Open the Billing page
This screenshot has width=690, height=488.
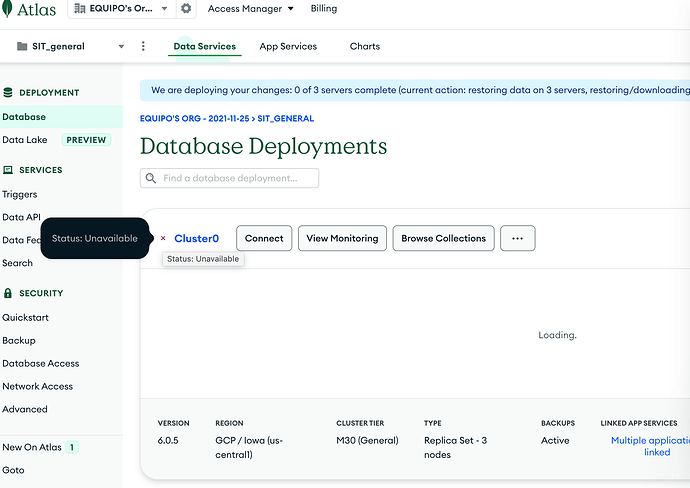coord(323,9)
